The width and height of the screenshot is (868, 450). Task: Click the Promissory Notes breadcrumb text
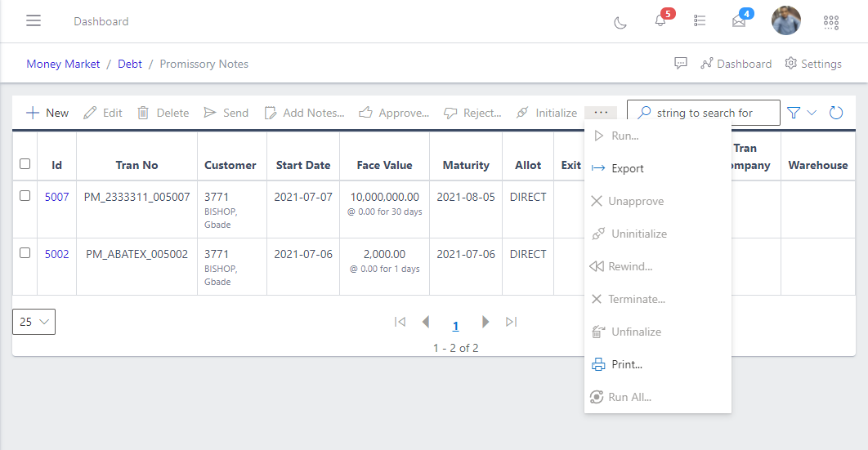204,65
